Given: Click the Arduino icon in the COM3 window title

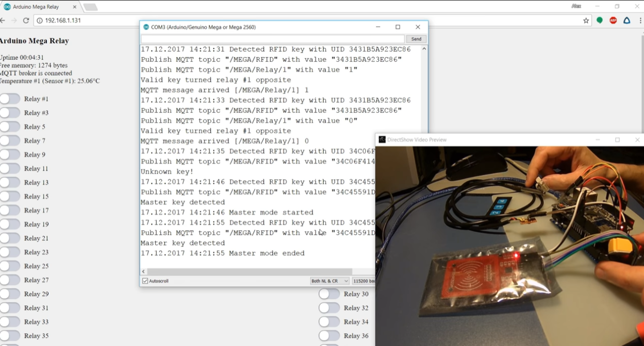Looking at the screenshot, I should [x=146, y=27].
